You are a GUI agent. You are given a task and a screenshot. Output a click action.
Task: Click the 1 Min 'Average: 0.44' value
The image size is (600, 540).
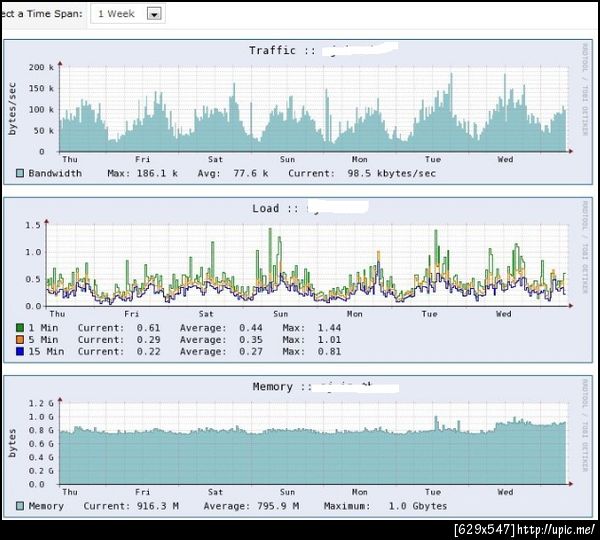pos(221,328)
